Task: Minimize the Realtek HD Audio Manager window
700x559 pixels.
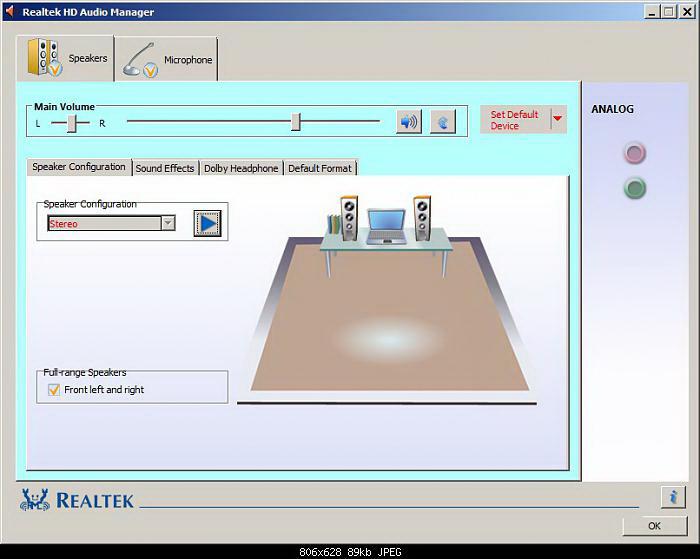Action: click(652, 12)
